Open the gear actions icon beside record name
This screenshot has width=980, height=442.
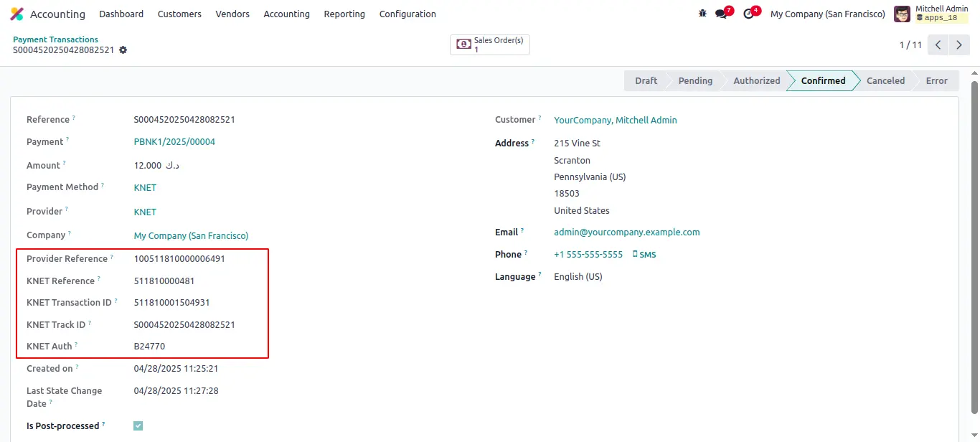click(123, 50)
